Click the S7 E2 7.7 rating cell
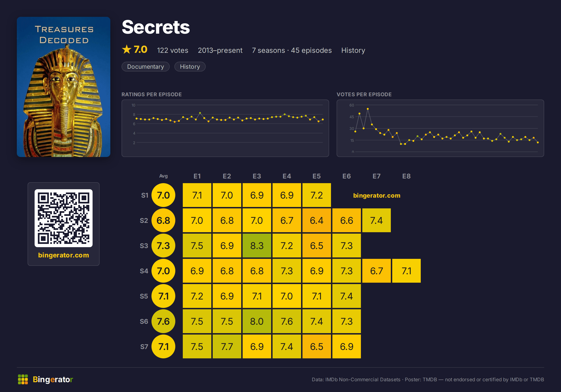Viewport: 561px width, 392px height. click(x=227, y=346)
